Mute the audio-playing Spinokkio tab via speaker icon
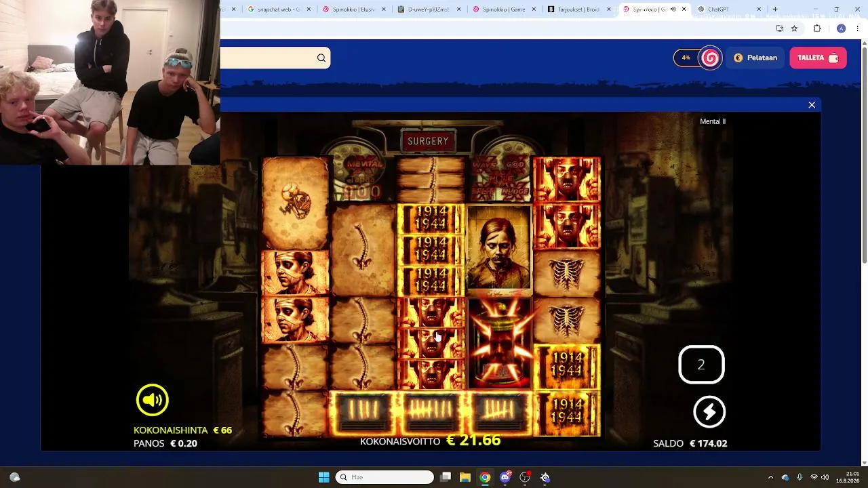The height and width of the screenshot is (488, 868). tap(673, 9)
